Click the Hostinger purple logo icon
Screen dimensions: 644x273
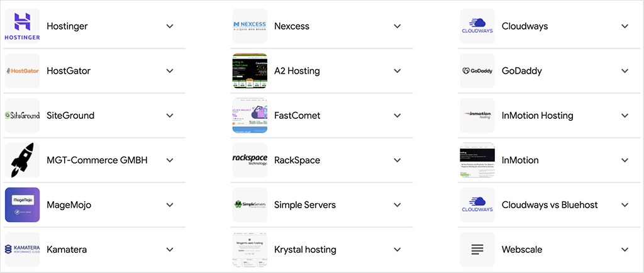coord(22,26)
